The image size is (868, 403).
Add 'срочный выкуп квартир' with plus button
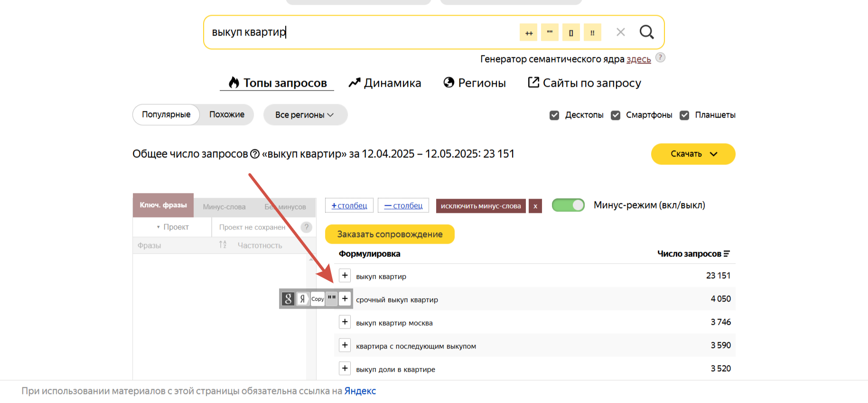[345, 299]
